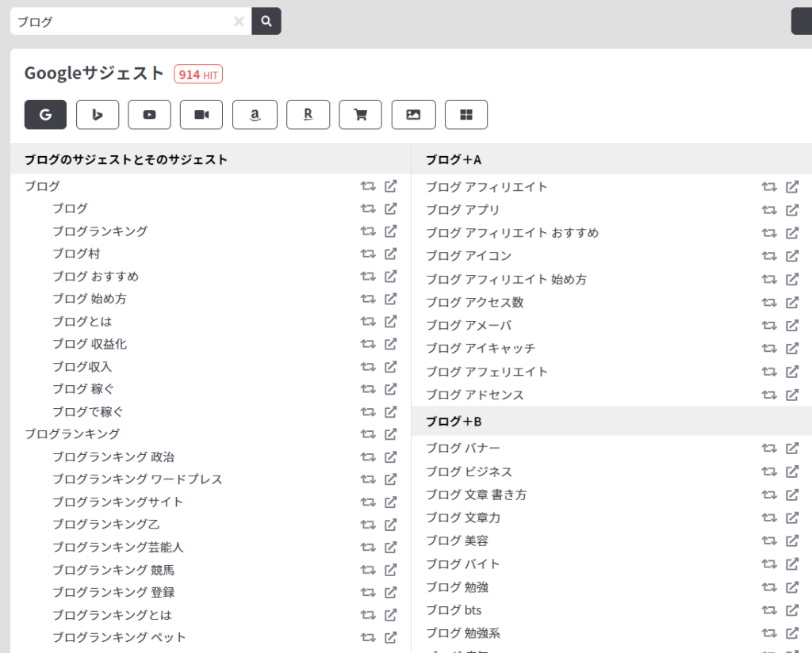This screenshot has width=812, height=653.
Task: Click ブログ アフィリエイト 始め方 suggestion
Action: pyautogui.click(x=506, y=280)
